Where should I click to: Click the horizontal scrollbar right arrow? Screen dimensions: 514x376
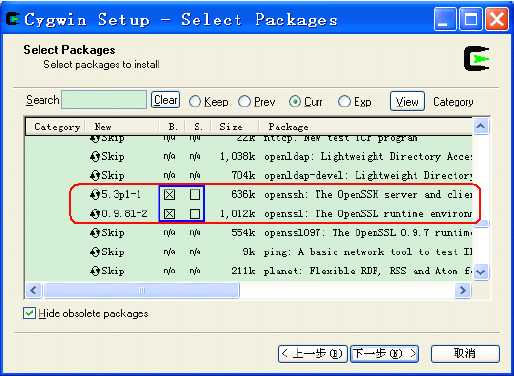[x=463, y=290]
